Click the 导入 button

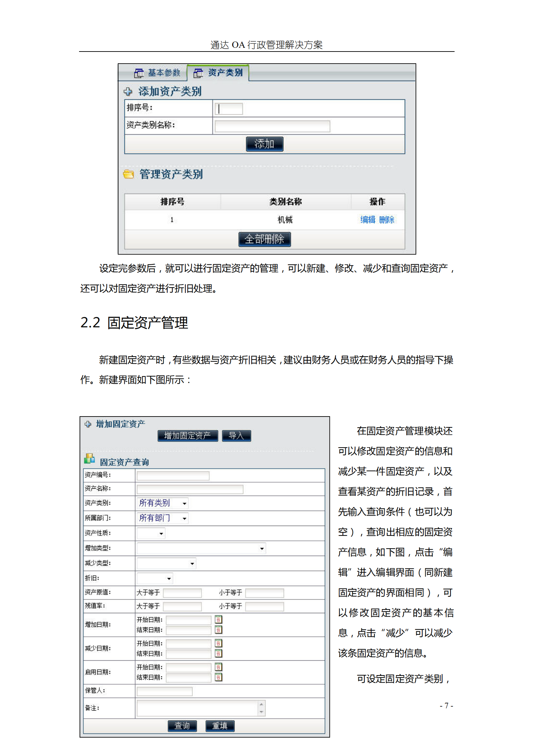coord(236,435)
